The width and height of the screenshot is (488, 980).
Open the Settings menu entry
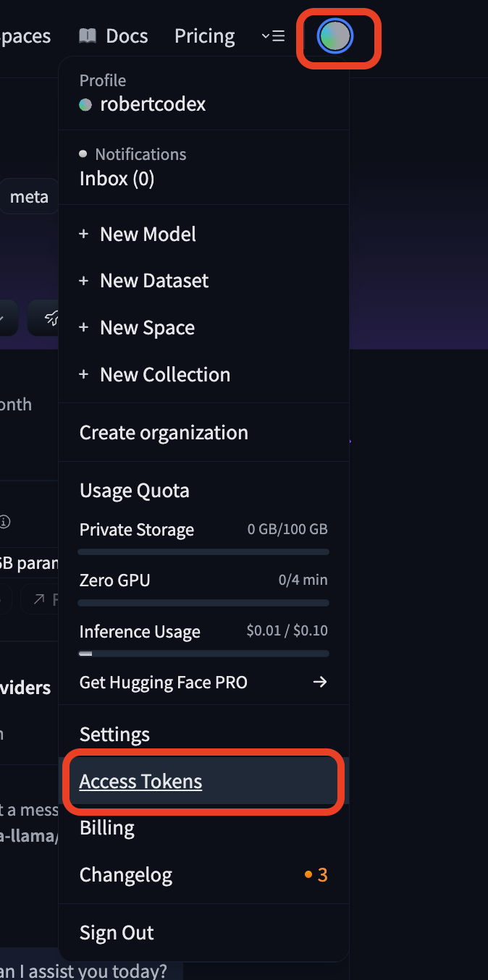[114, 733]
